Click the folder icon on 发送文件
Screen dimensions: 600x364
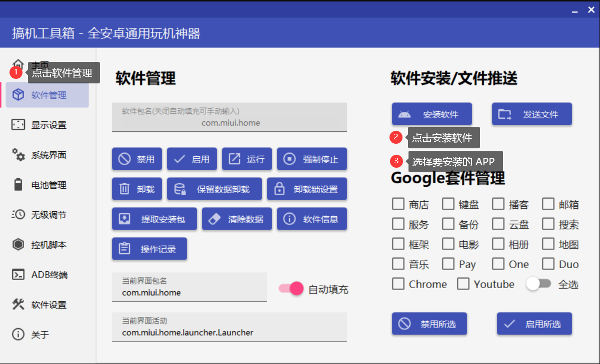(x=504, y=114)
